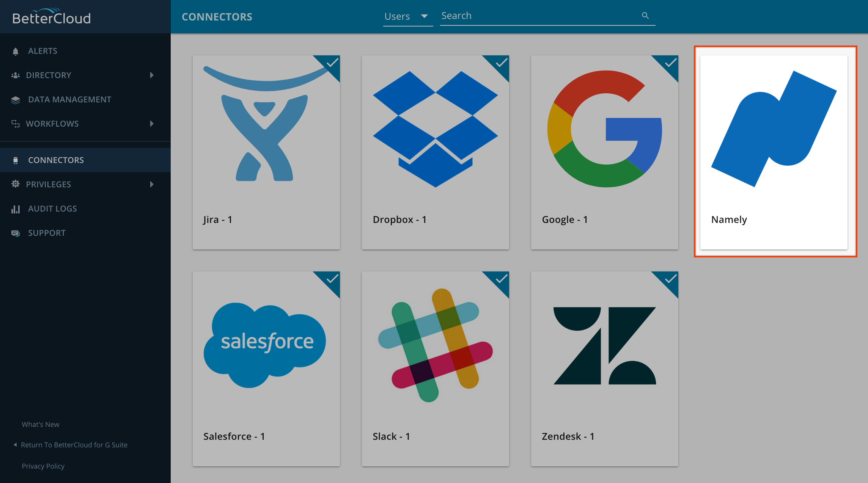Click the search magnifier icon

(645, 16)
